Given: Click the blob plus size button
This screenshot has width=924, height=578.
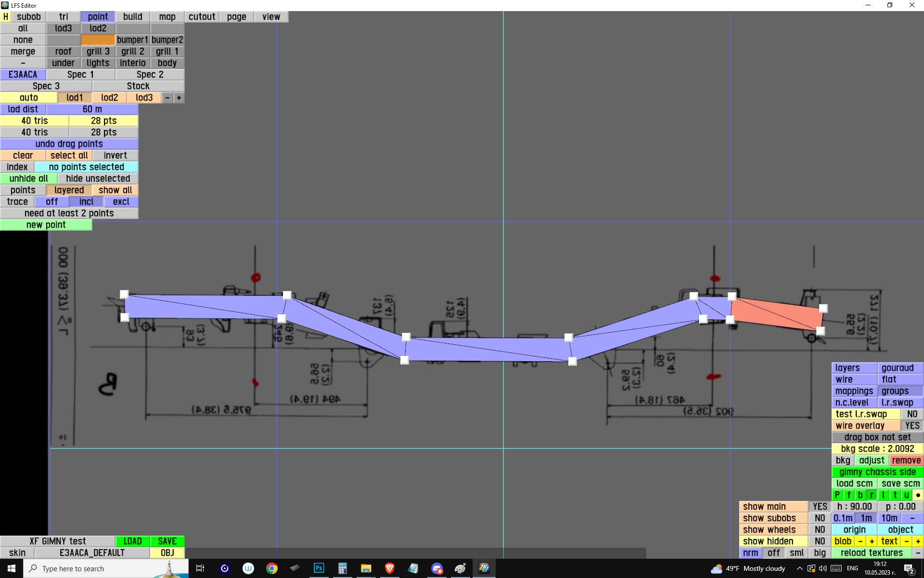Looking at the screenshot, I should coord(872,541).
